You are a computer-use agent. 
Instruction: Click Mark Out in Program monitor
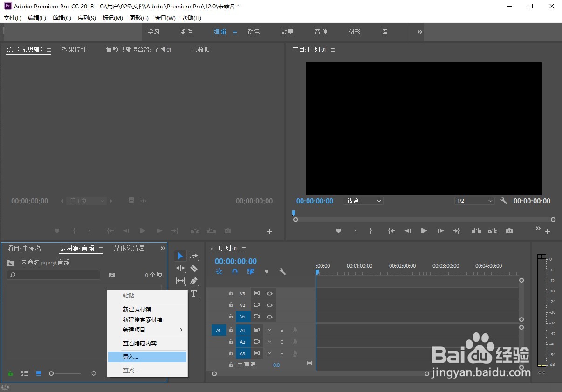(370, 230)
